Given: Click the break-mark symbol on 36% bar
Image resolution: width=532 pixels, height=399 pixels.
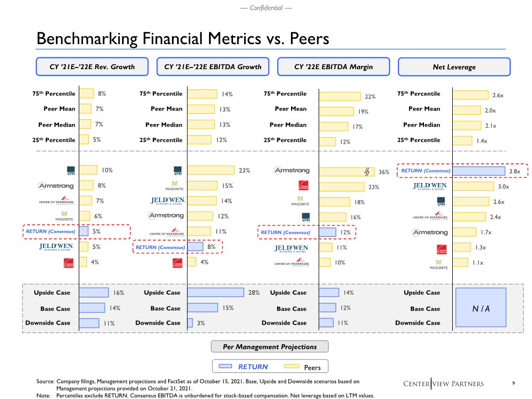Looking at the screenshot, I should coord(367,171).
